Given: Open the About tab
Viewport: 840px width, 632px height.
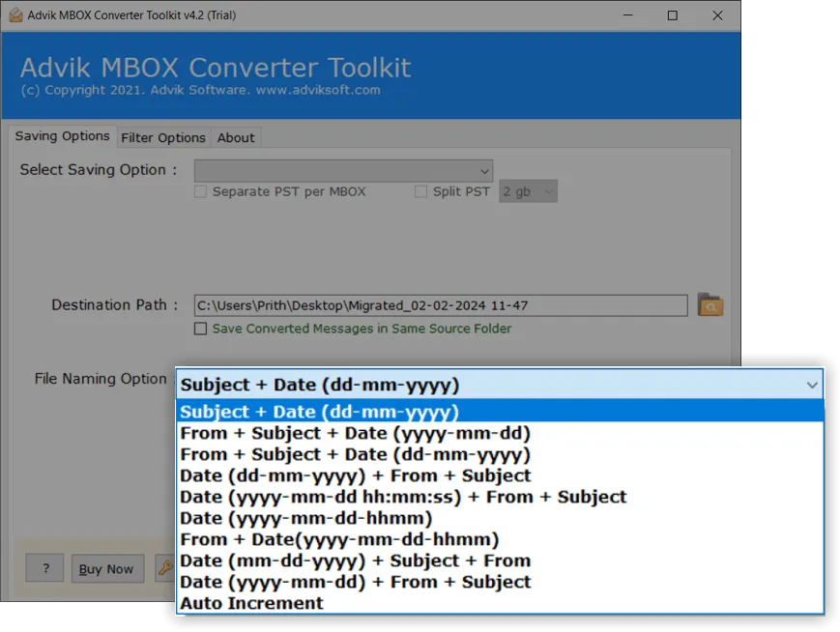Looking at the screenshot, I should (236, 137).
